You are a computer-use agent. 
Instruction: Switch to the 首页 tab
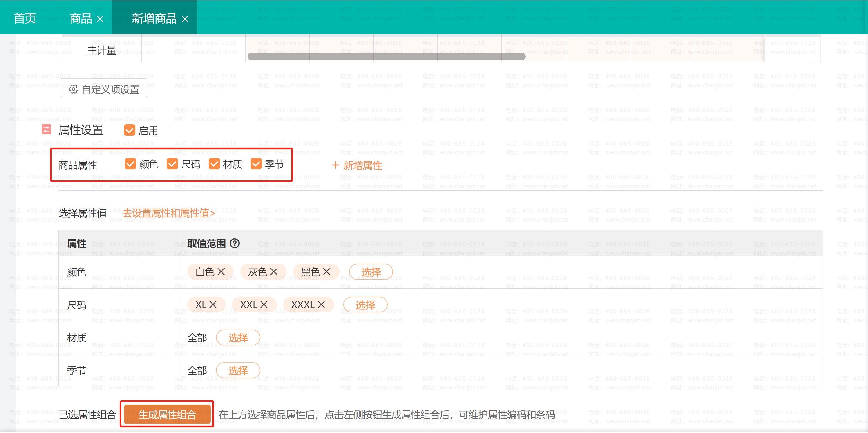[25, 19]
